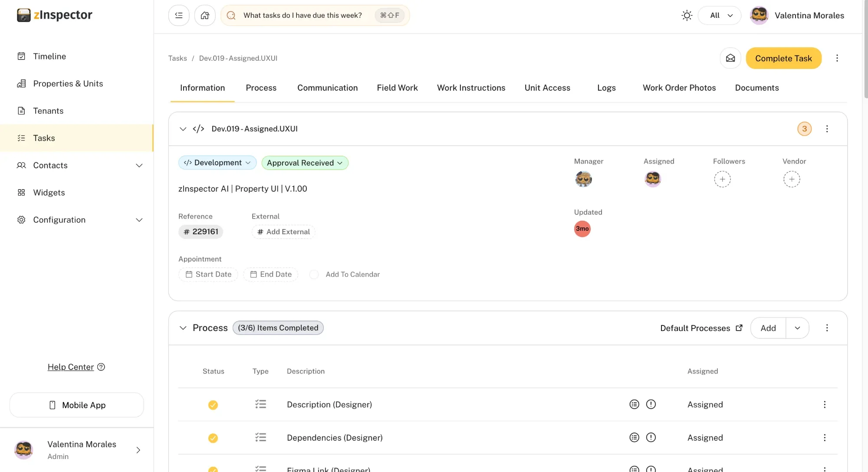The image size is (868, 472).
Task: Open the Help Center link
Action: [x=71, y=367]
